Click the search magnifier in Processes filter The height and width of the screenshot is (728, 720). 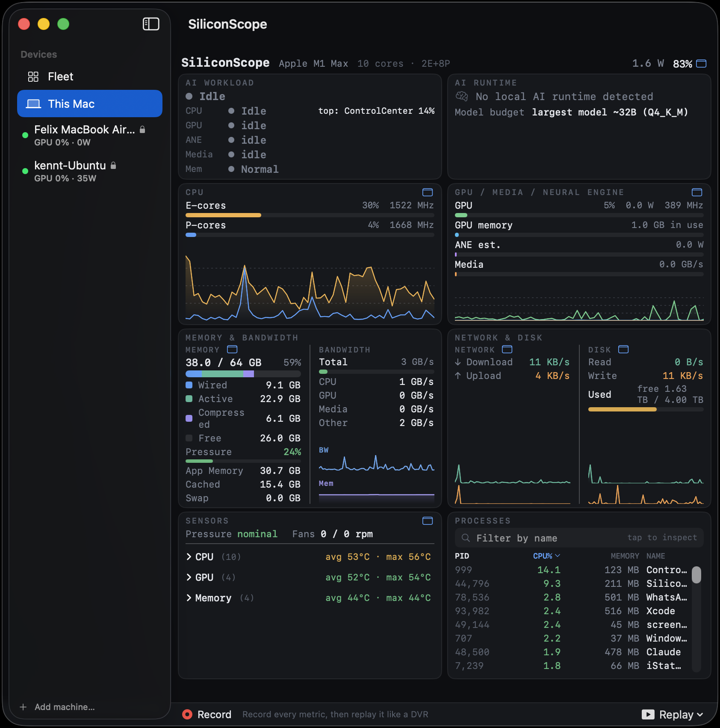[466, 538]
